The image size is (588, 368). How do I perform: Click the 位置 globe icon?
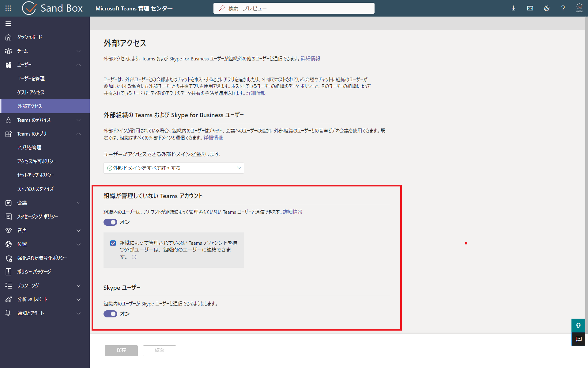point(8,244)
